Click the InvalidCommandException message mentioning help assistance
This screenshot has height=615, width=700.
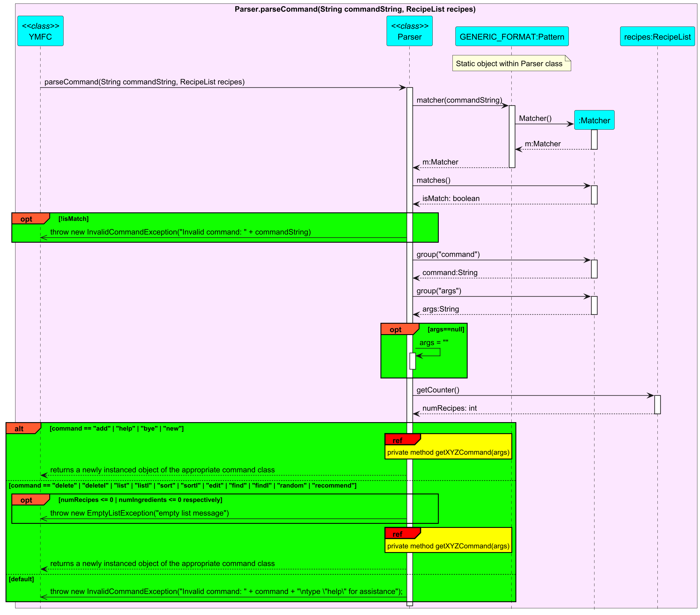(x=226, y=591)
